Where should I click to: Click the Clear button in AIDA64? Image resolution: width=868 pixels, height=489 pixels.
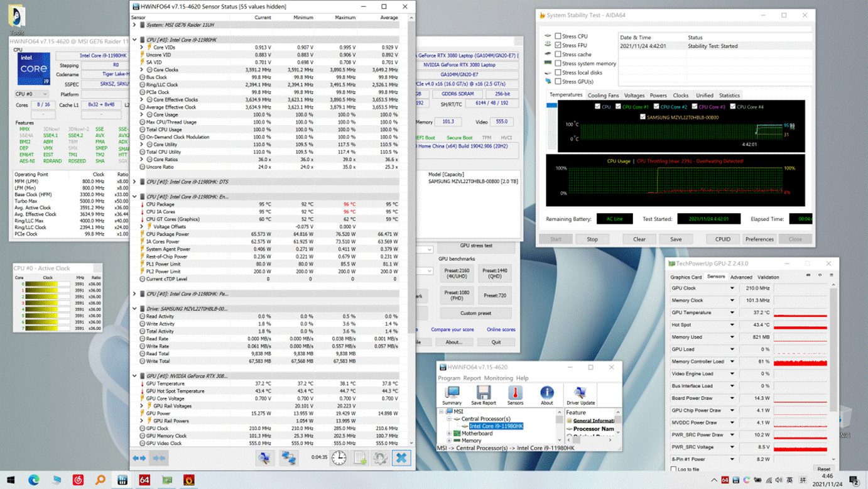639,239
